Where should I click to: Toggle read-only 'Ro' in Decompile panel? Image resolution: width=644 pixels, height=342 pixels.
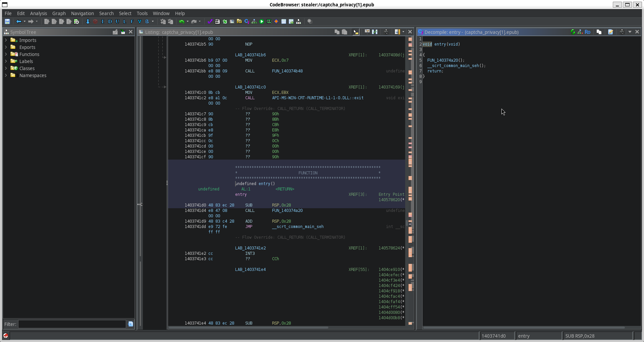[x=587, y=32]
